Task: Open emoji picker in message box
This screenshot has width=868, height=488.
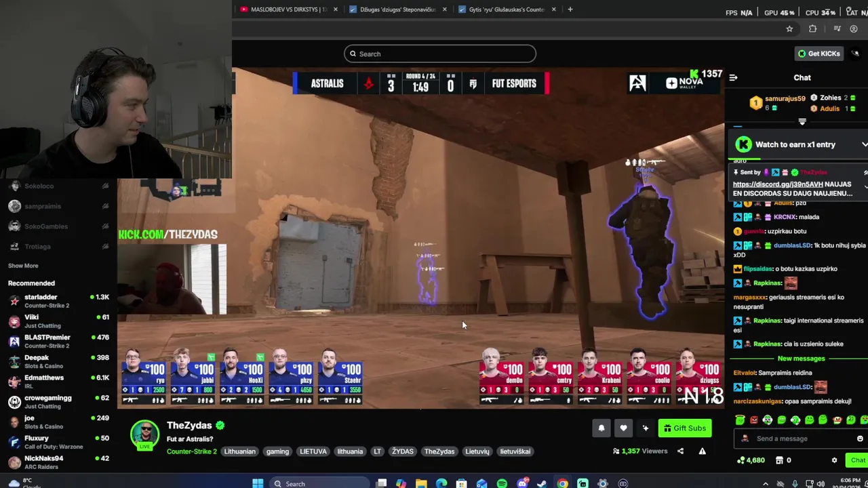Action: click(860, 439)
